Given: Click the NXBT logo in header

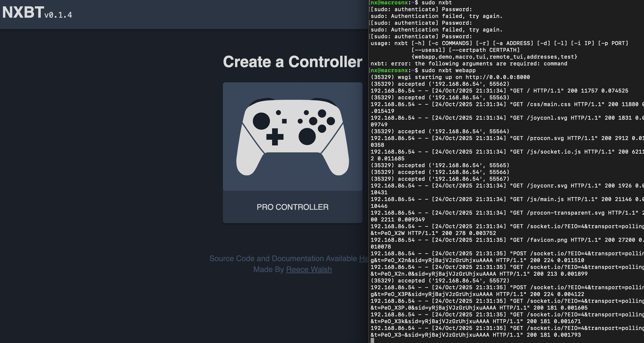Looking at the screenshot, I should [x=23, y=12].
